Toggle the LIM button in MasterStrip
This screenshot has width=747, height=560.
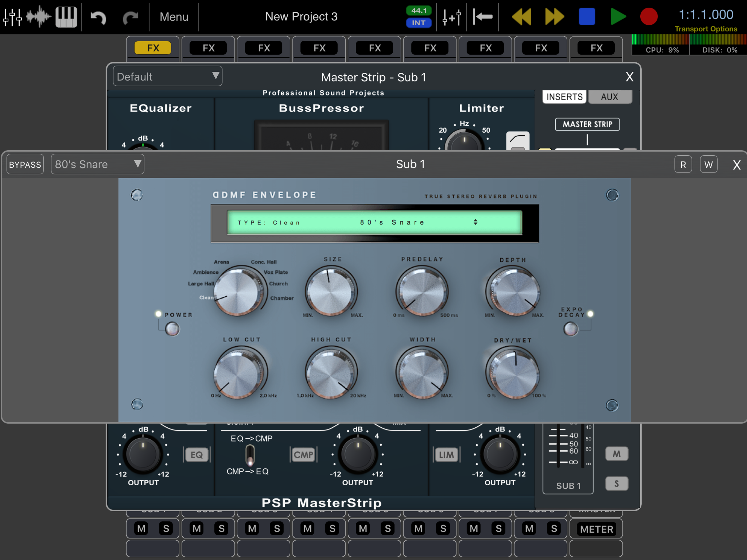pos(446,455)
